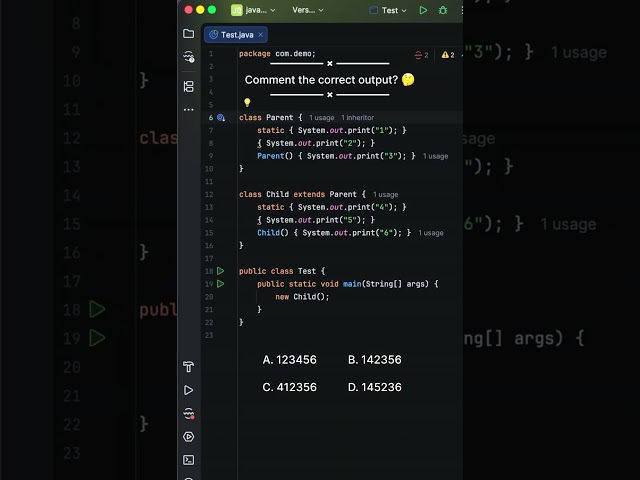Click the lightbulb quick-fix icon
This screenshot has width=640, height=480.
247,102
